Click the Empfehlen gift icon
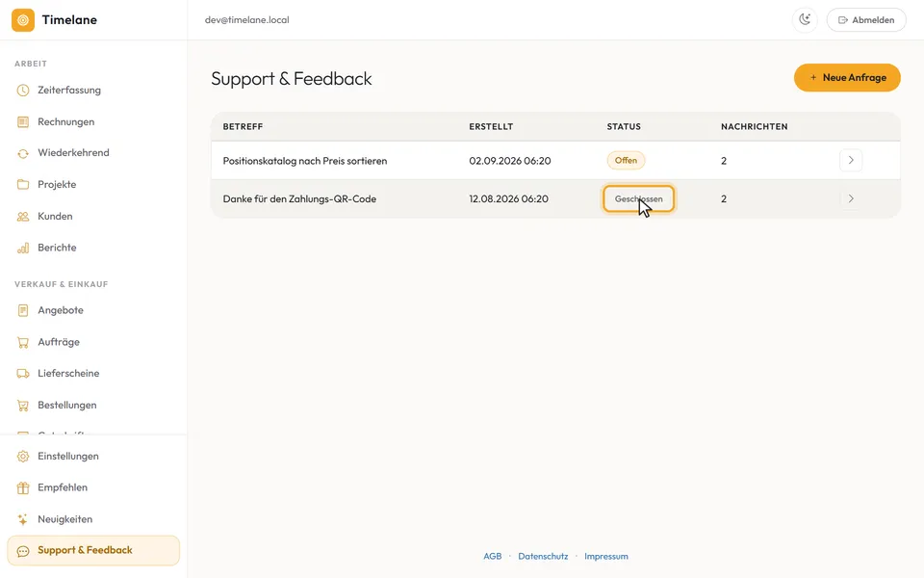 (23, 487)
